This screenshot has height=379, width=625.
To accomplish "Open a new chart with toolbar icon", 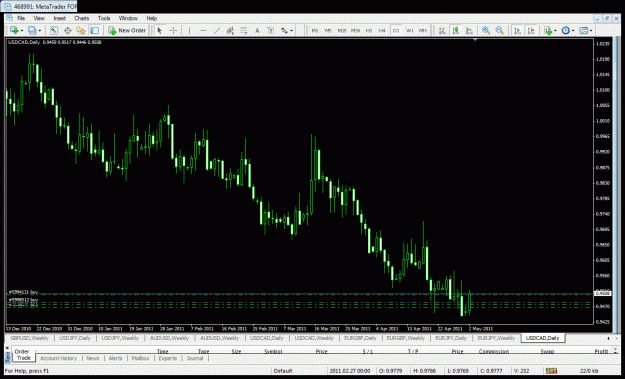I will (14, 30).
